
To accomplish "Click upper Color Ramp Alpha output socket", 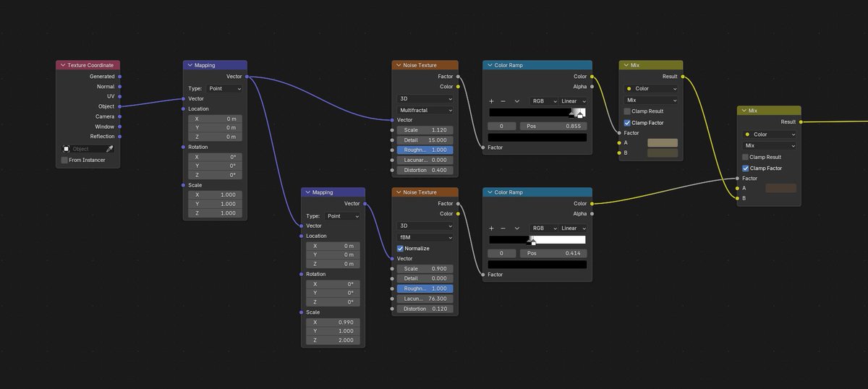I will point(592,86).
